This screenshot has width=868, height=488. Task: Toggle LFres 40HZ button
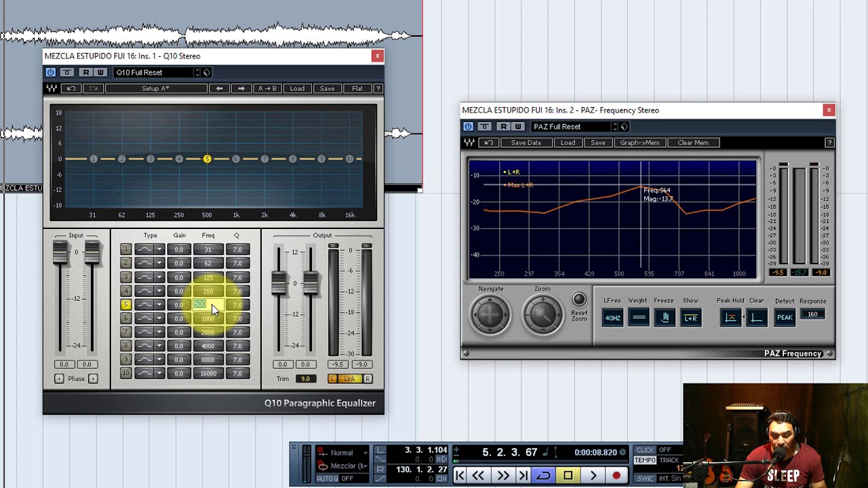[x=612, y=318]
